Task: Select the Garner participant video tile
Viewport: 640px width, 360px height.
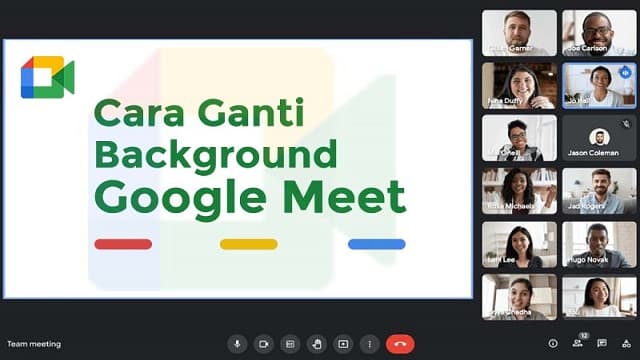Action: [519, 33]
